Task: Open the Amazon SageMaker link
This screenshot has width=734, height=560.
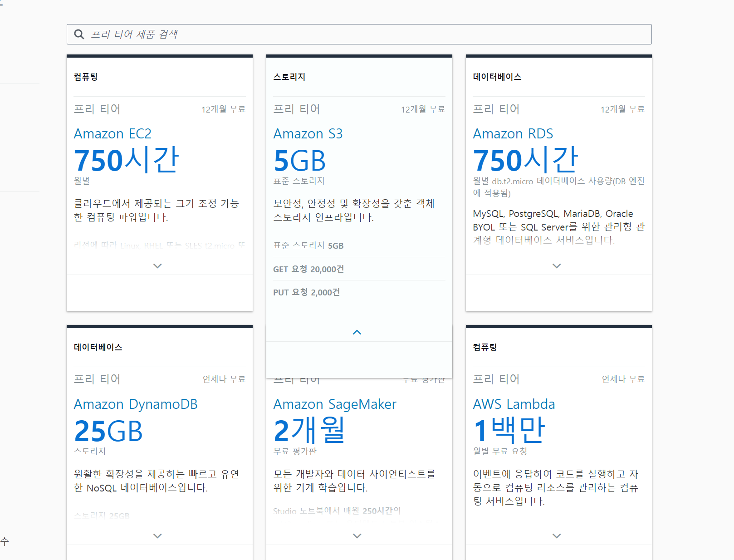Action: (x=335, y=404)
